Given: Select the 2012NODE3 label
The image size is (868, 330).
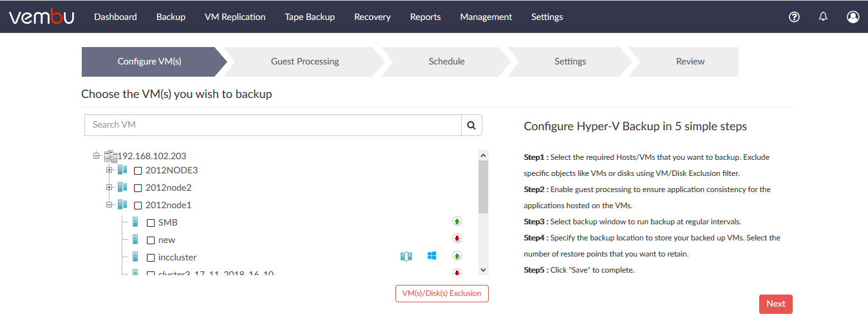Looking at the screenshot, I should click(171, 171).
